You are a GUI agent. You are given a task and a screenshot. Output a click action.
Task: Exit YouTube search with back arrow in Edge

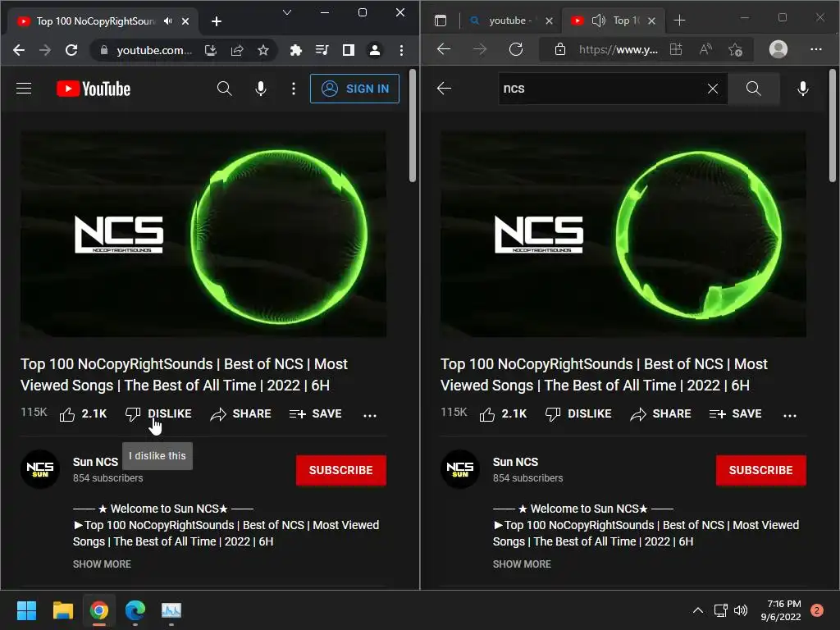coord(444,89)
